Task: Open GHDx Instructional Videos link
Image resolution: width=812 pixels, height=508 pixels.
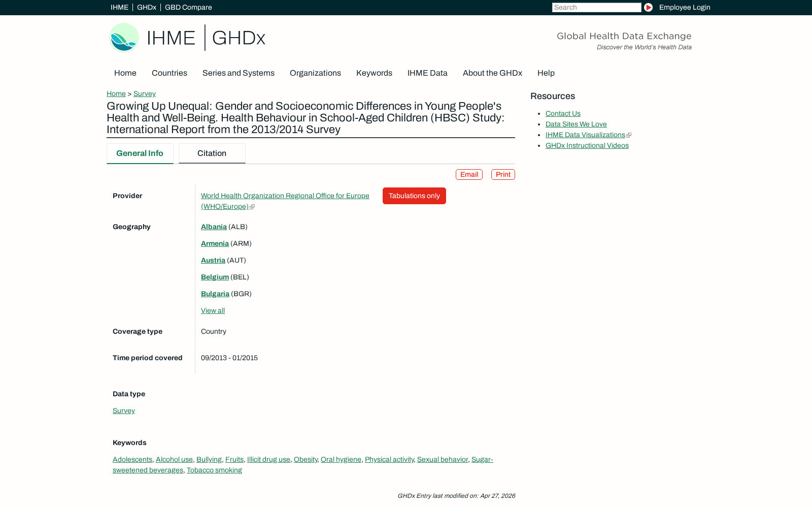Action: [587, 146]
